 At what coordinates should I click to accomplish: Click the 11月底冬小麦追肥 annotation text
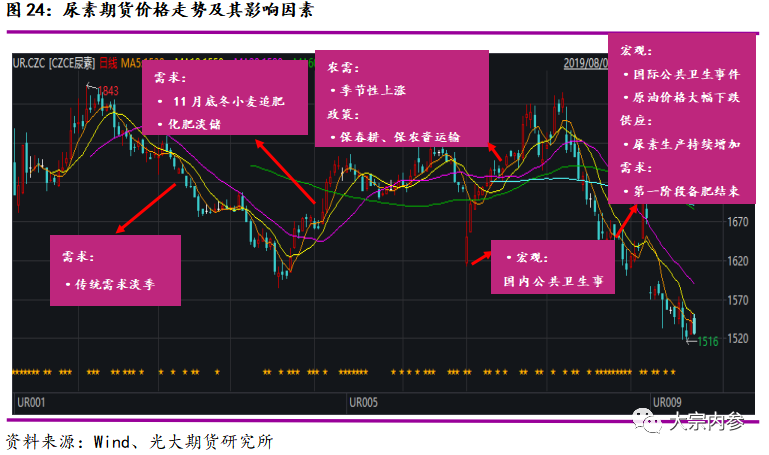229,101
